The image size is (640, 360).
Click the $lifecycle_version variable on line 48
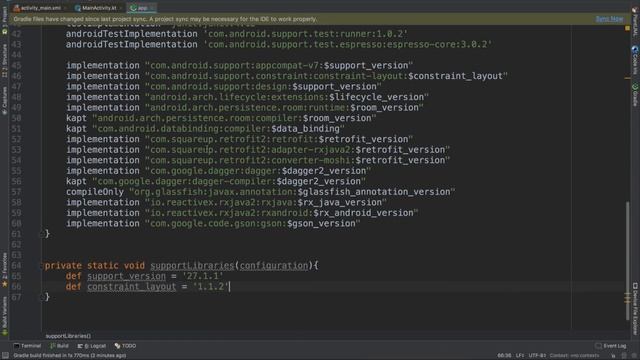376,97
